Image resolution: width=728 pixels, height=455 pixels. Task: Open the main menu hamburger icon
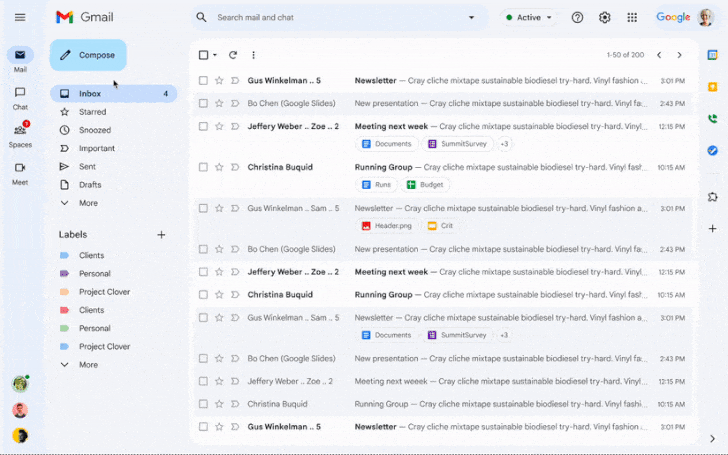tap(20, 17)
